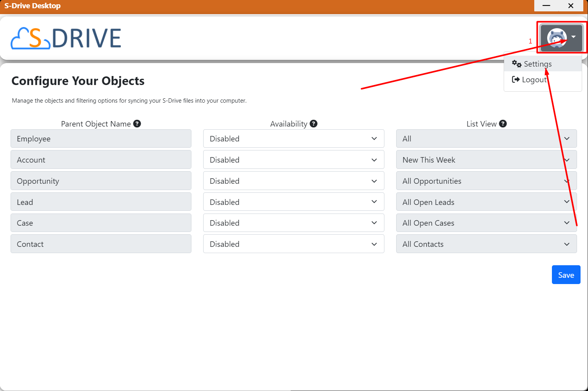Click the S-Drive cloud logo
Image resolution: width=588 pixels, height=391 pixels.
66,38
